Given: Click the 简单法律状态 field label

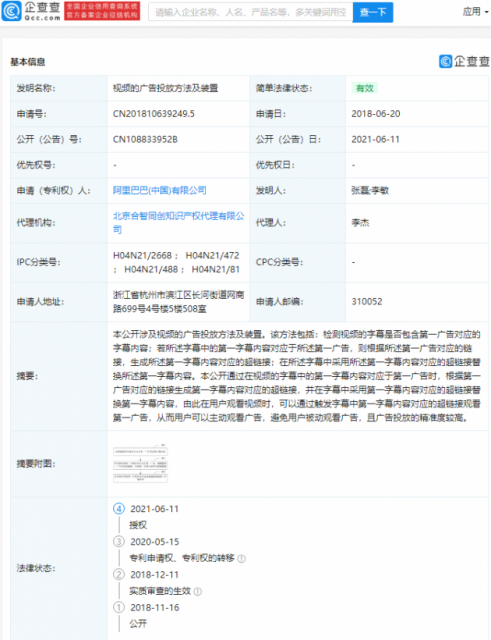Looking at the screenshot, I should [x=284, y=88].
